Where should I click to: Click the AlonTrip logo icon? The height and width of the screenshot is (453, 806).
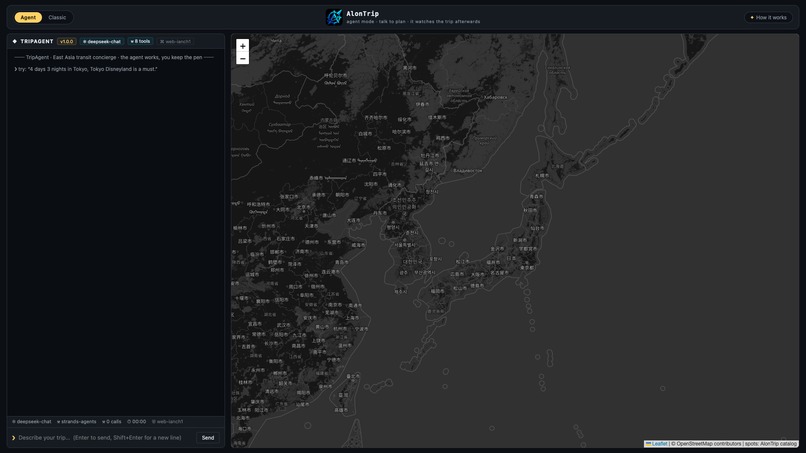coord(334,17)
